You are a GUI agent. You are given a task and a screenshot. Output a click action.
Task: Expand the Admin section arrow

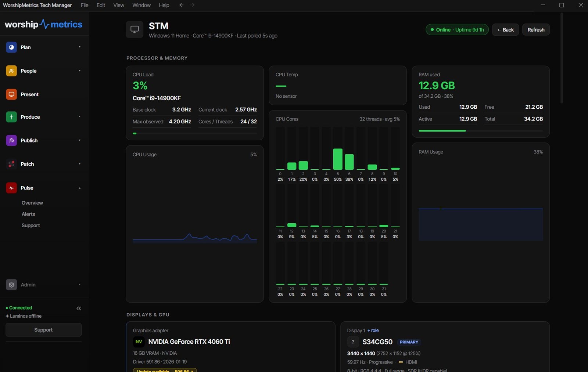79,284
